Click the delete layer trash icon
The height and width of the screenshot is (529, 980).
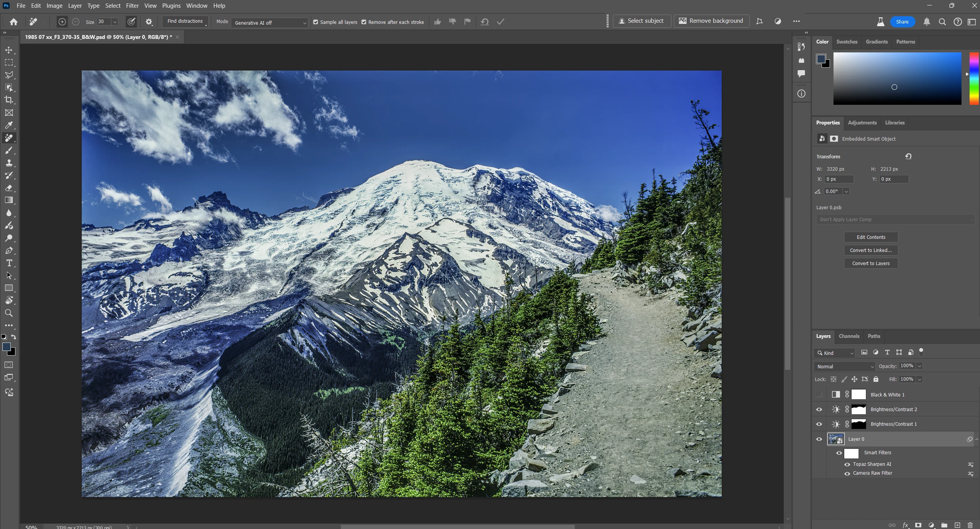(970, 525)
